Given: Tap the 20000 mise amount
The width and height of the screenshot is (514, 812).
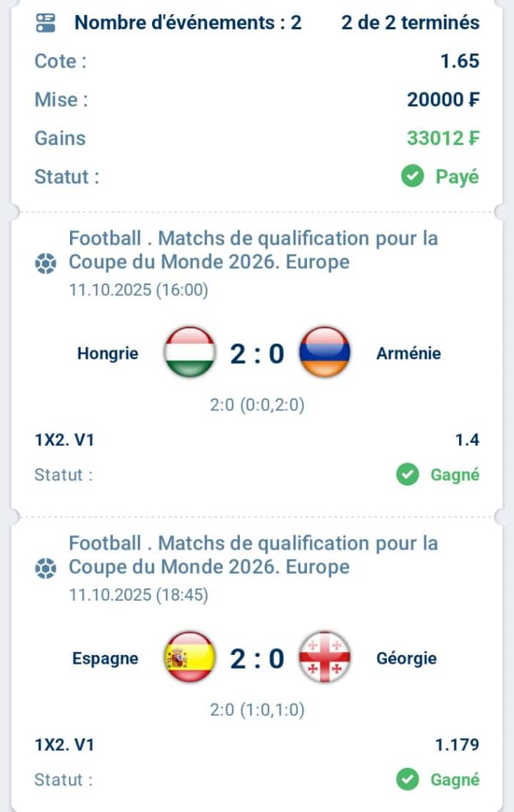Looking at the screenshot, I should click(x=443, y=99).
